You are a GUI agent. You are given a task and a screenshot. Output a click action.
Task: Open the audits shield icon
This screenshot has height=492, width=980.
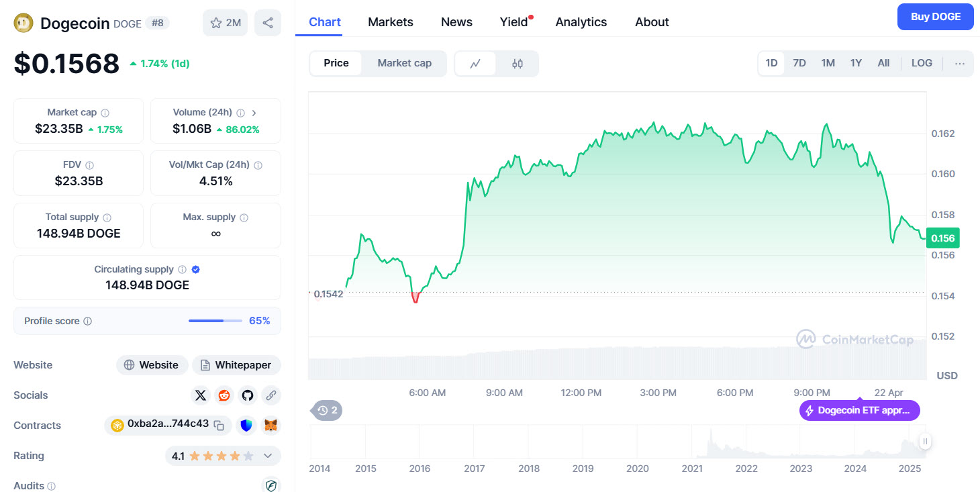(x=271, y=485)
